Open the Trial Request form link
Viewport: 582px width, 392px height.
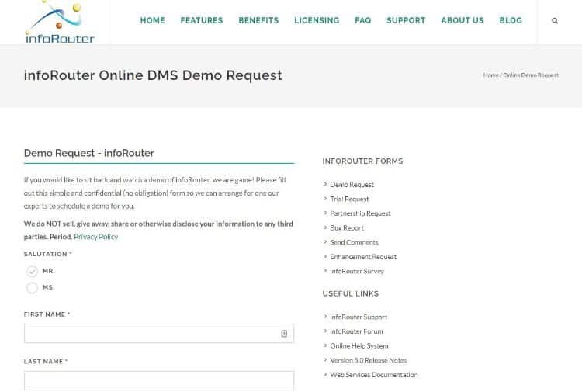[349, 199]
